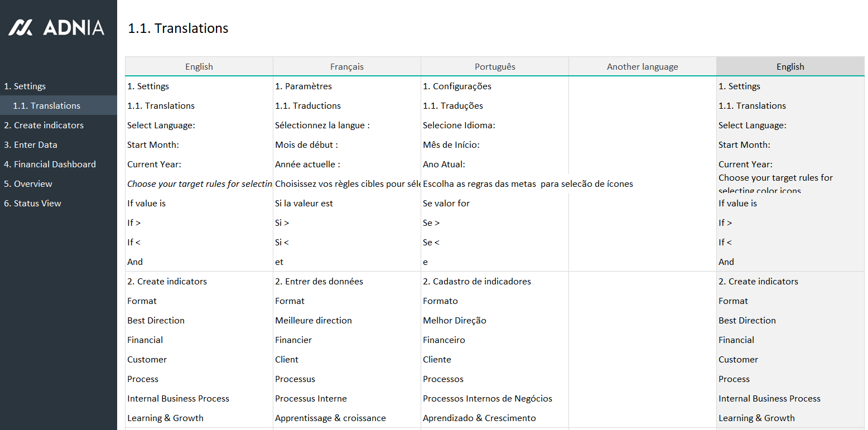Open the 1. Settings sidebar item

pos(25,86)
